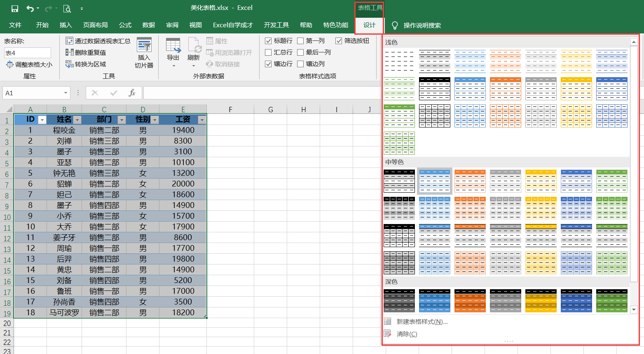644x354 pixels.
Task: Cancel formula entry X icon
Action: tap(95, 93)
